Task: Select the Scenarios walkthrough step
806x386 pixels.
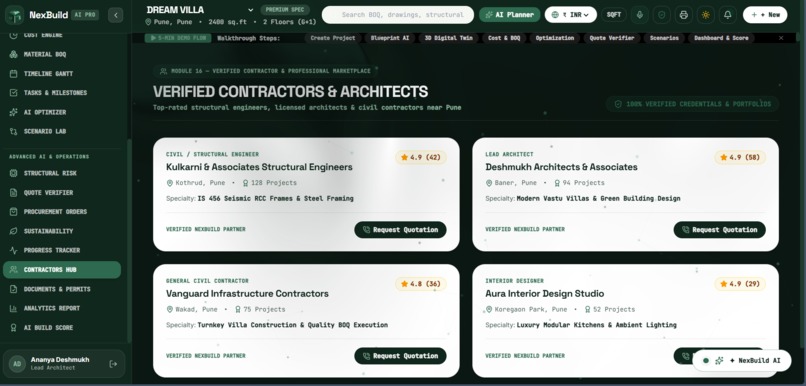Action: 664,38
